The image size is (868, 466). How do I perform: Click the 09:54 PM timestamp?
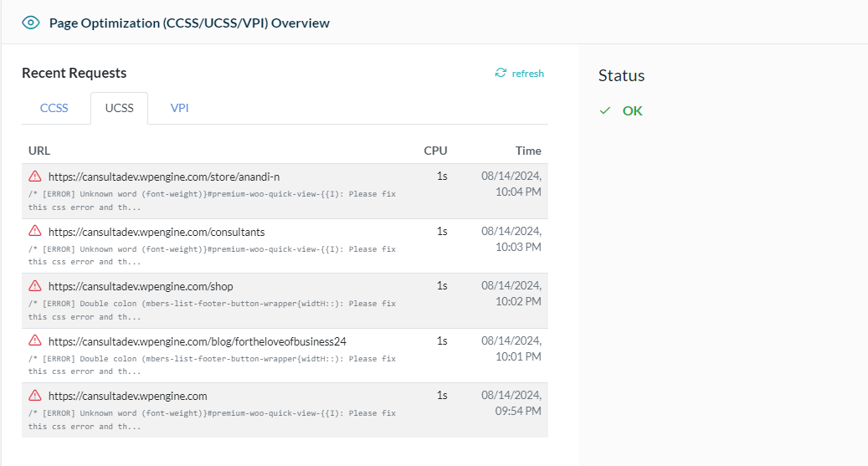(518, 412)
